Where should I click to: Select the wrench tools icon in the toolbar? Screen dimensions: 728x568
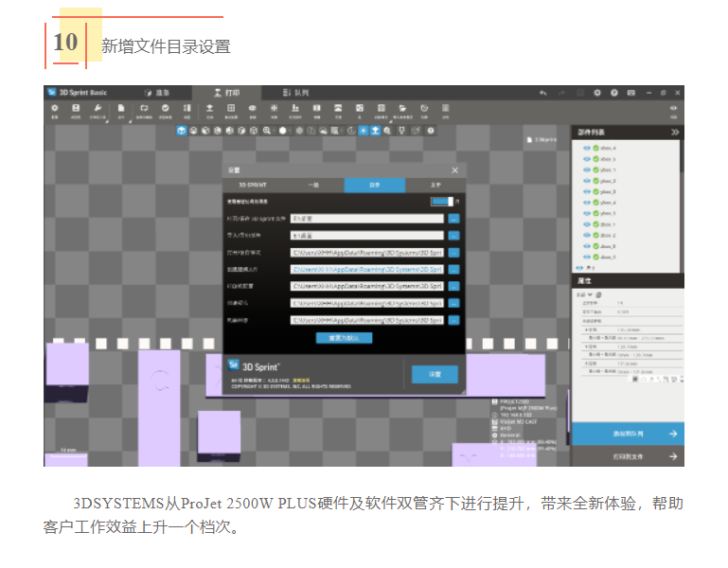(x=98, y=108)
